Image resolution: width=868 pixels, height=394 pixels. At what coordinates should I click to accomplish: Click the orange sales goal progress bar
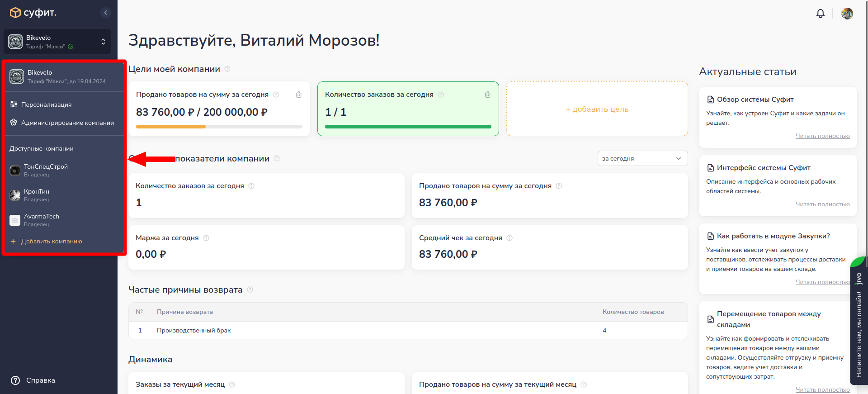click(219, 127)
